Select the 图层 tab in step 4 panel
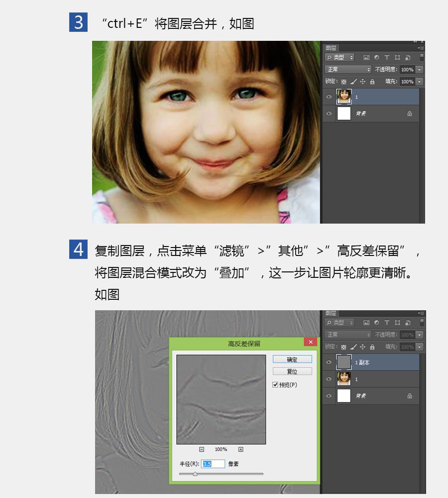The image size is (448, 498). click(x=331, y=313)
